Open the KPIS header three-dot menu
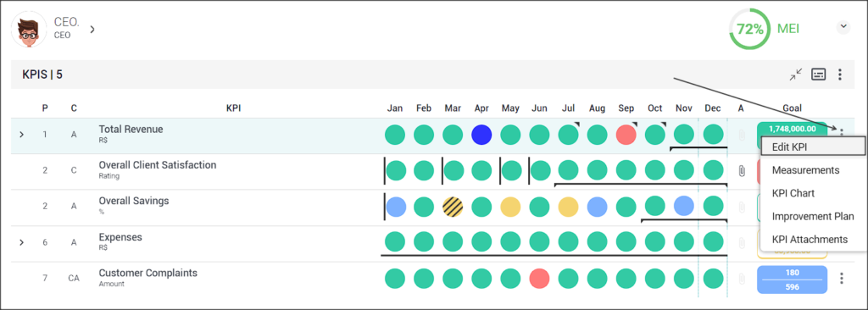This screenshot has height=310, width=868. (x=840, y=75)
